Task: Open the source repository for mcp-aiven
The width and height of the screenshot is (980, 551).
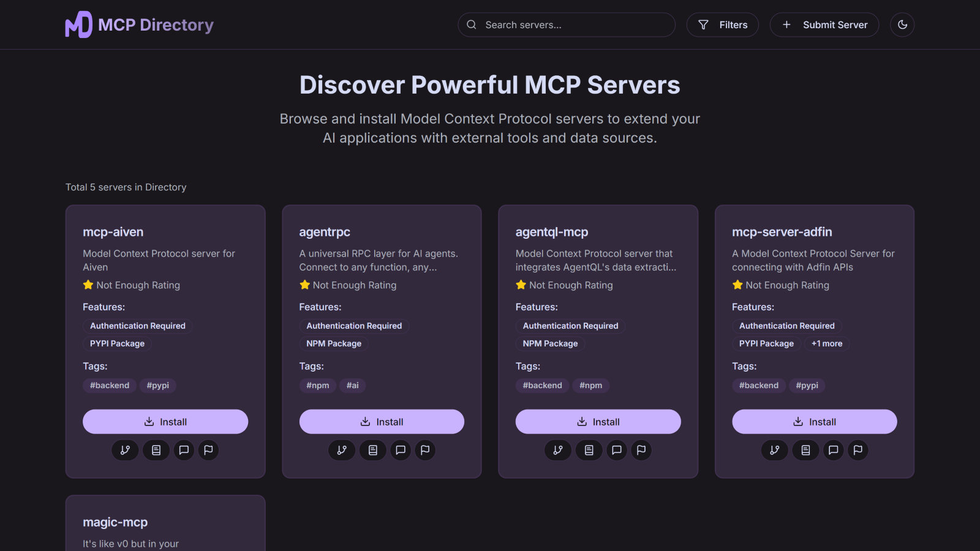Action: [x=125, y=450]
